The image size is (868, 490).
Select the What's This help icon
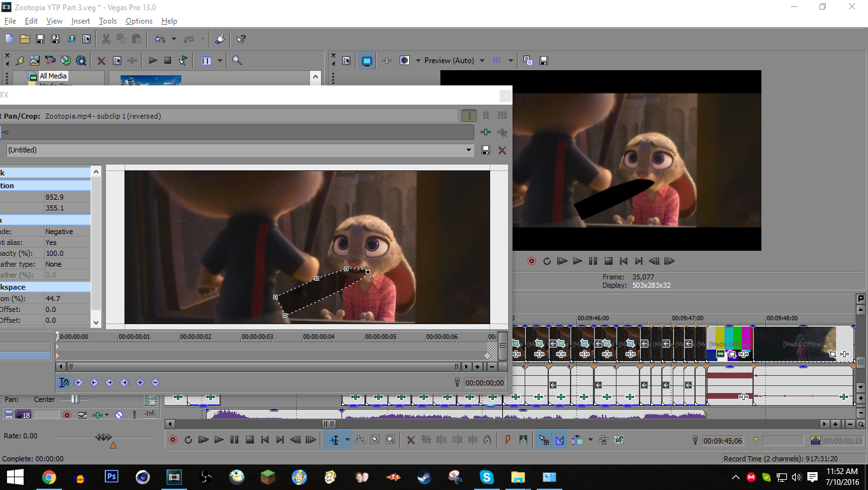pos(241,39)
